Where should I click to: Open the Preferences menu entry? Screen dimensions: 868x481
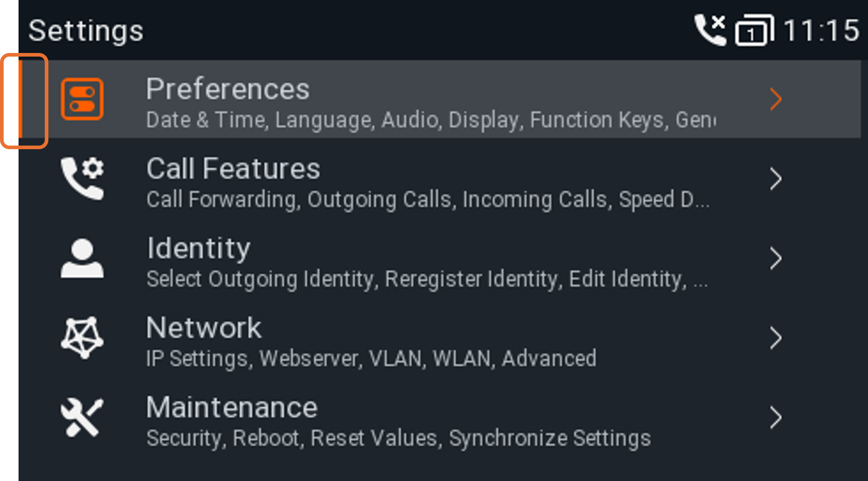(x=440, y=99)
